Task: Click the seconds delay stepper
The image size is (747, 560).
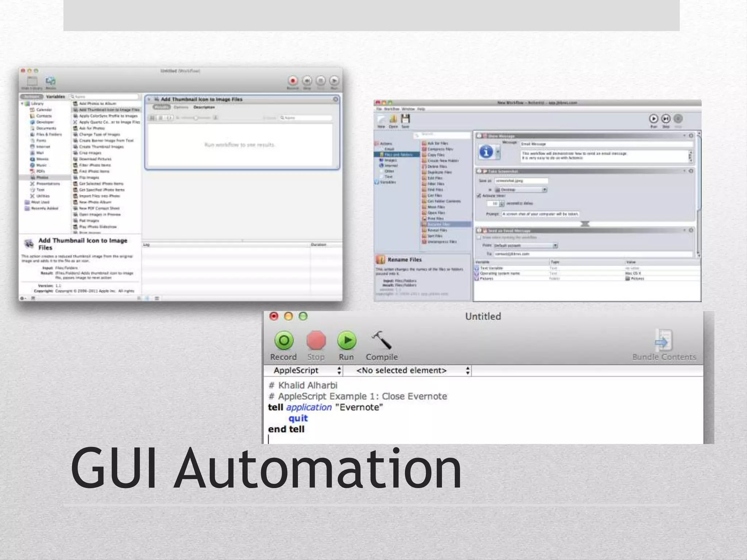Action: (x=502, y=204)
